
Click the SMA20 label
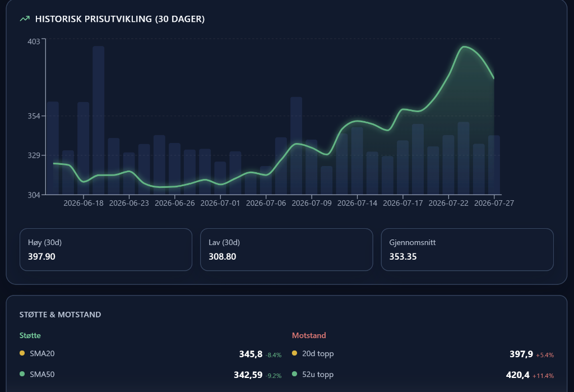click(42, 353)
